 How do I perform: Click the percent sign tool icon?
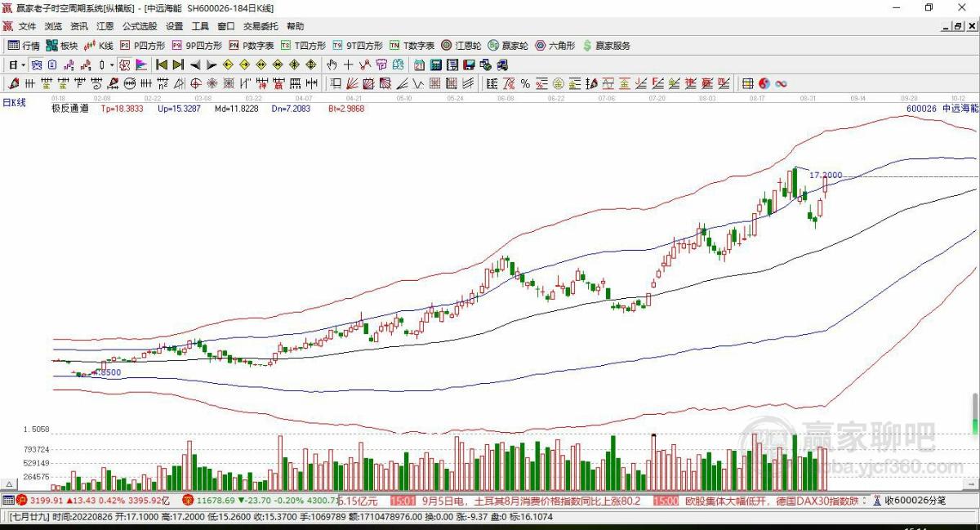[525, 83]
